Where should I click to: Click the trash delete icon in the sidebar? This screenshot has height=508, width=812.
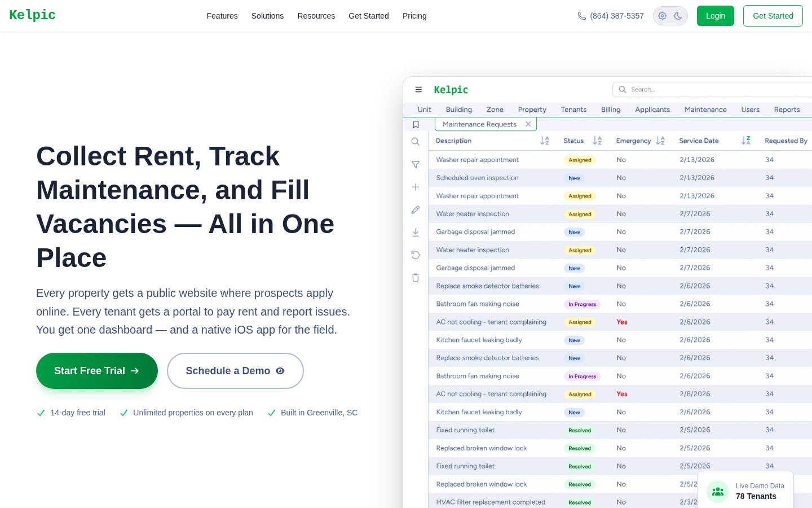pos(416,277)
